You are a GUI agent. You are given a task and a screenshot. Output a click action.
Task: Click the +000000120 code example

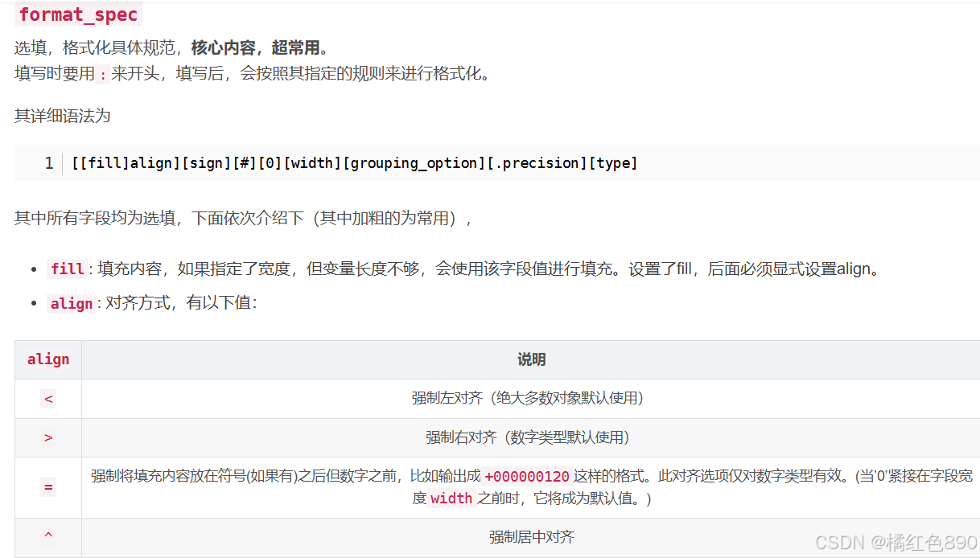(527, 476)
